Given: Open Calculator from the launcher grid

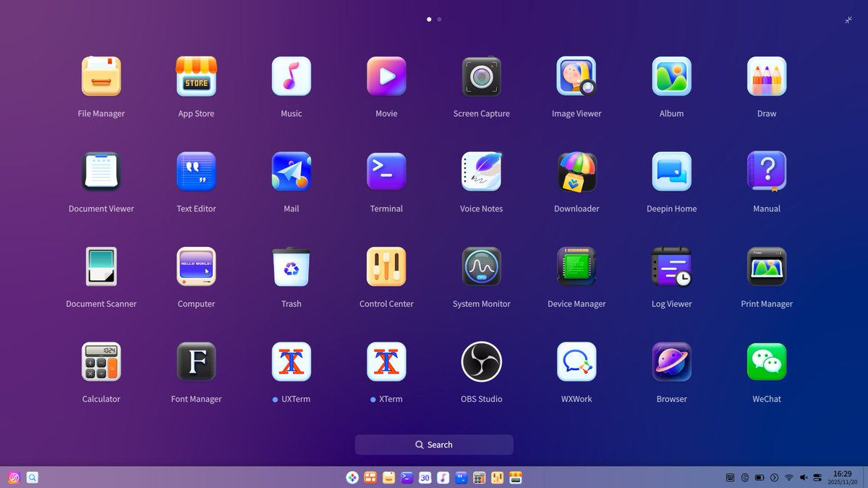Looking at the screenshot, I should click(x=101, y=361).
